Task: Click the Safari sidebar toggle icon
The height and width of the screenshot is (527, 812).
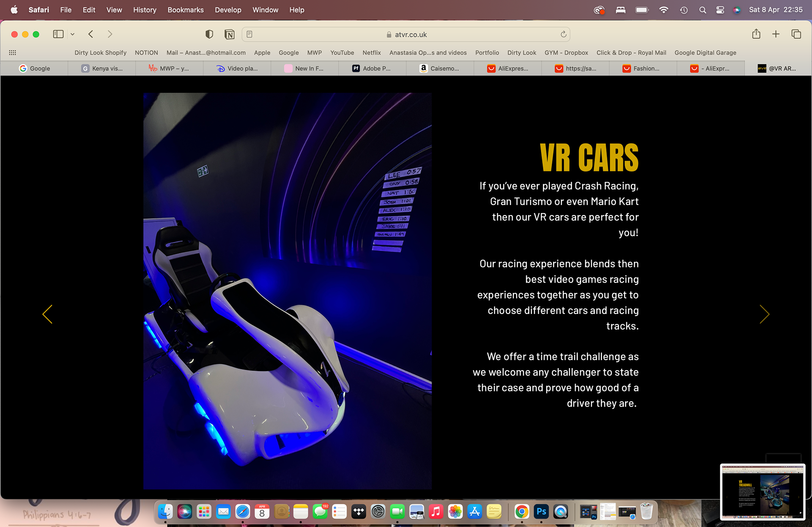Action: pyautogui.click(x=58, y=34)
